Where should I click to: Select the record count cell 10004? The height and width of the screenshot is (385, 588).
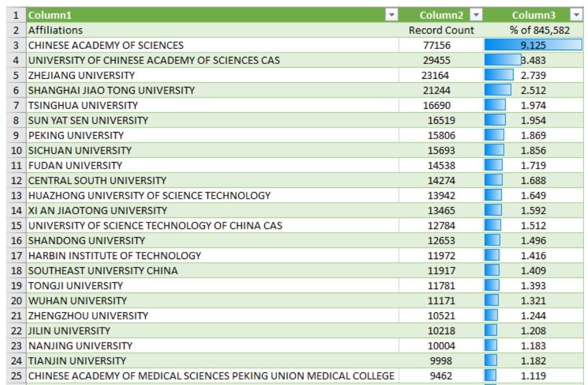click(441, 345)
